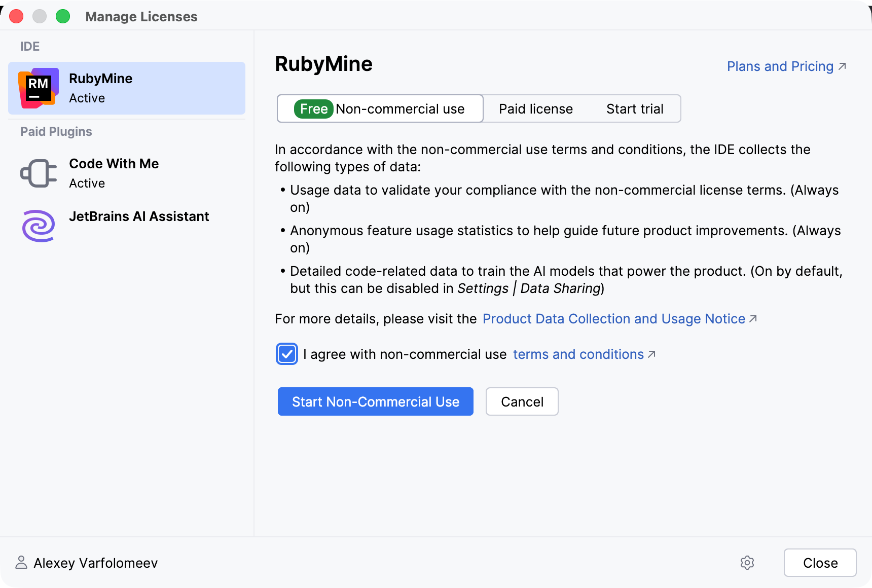The image size is (872, 588).
Task: Open the Plans and Pricing link
Action: [x=786, y=66]
